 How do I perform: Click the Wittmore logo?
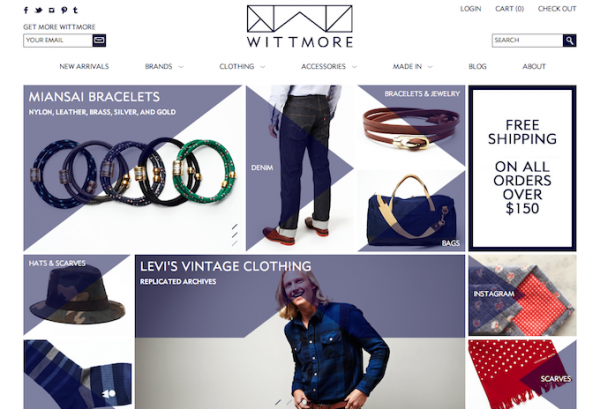click(300, 26)
